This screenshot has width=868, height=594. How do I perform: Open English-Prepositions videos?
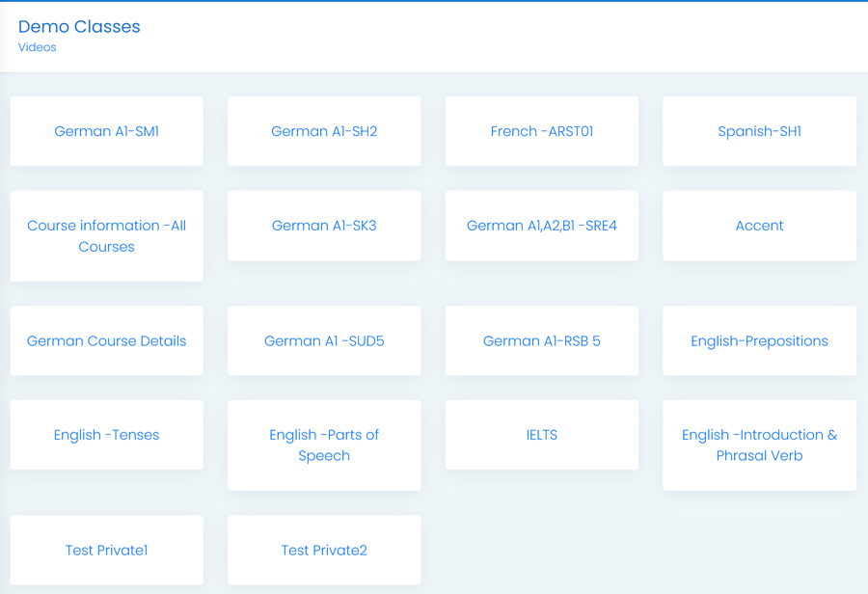tap(760, 341)
